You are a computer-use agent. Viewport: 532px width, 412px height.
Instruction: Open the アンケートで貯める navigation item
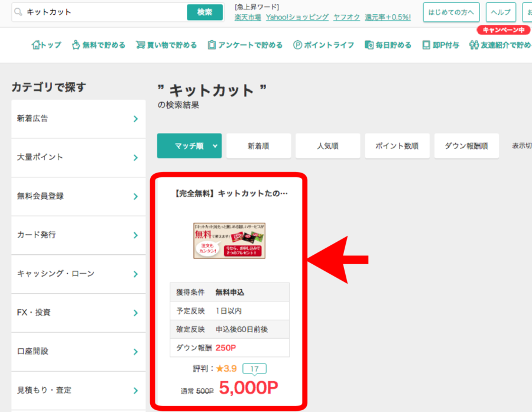245,45
